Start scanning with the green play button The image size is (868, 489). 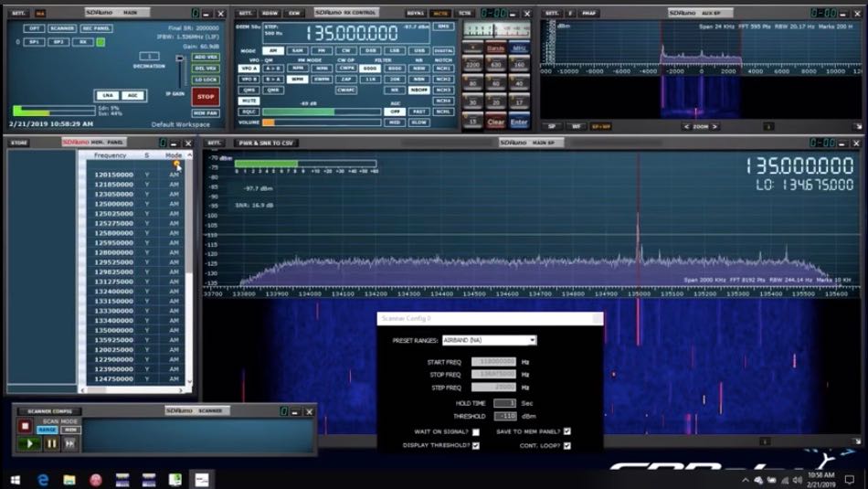coord(29,443)
